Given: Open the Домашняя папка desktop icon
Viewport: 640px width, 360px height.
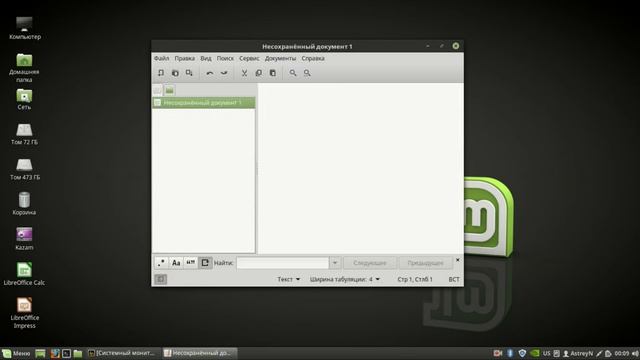Looking at the screenshot, I should (24, 68).
